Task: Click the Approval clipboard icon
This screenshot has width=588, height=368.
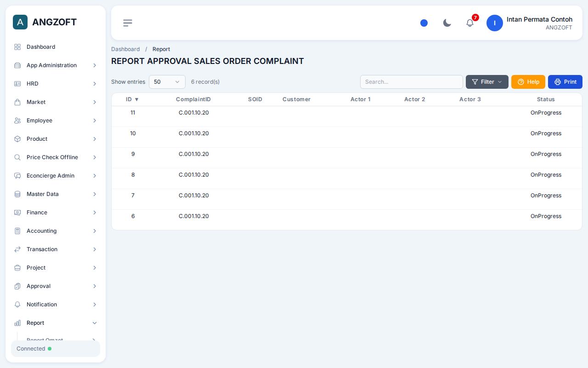Action: [x=17, y=286]
